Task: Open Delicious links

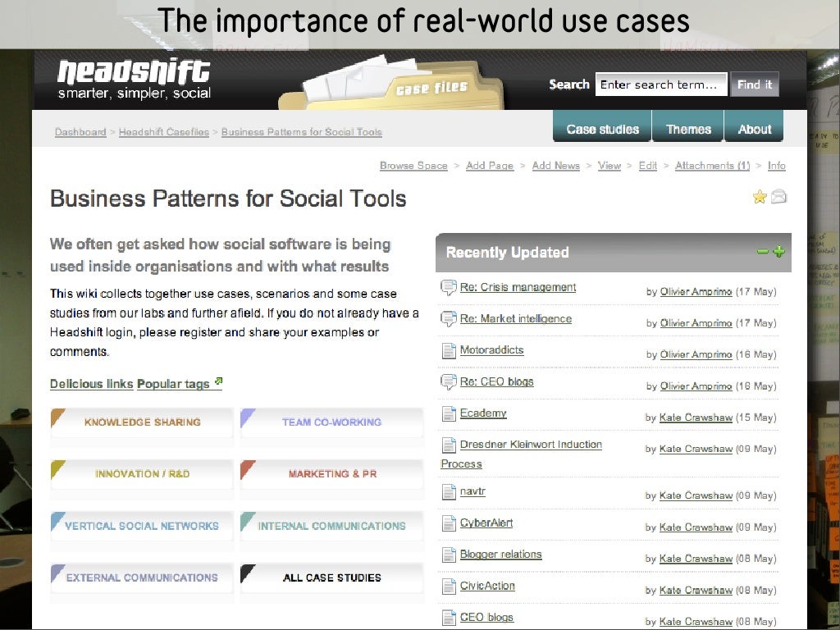Action: tap(92, 384)
